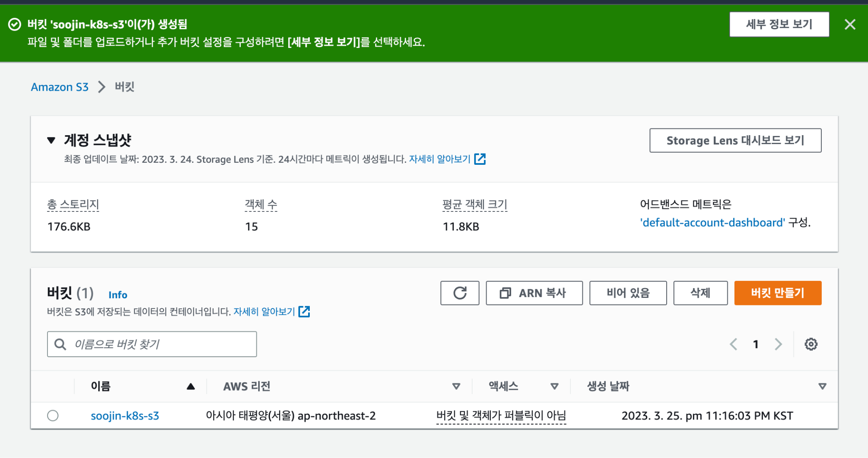Click the ARN 복사 copy button
The width and height of the screenshot is (868, 458).
point(534,293)
